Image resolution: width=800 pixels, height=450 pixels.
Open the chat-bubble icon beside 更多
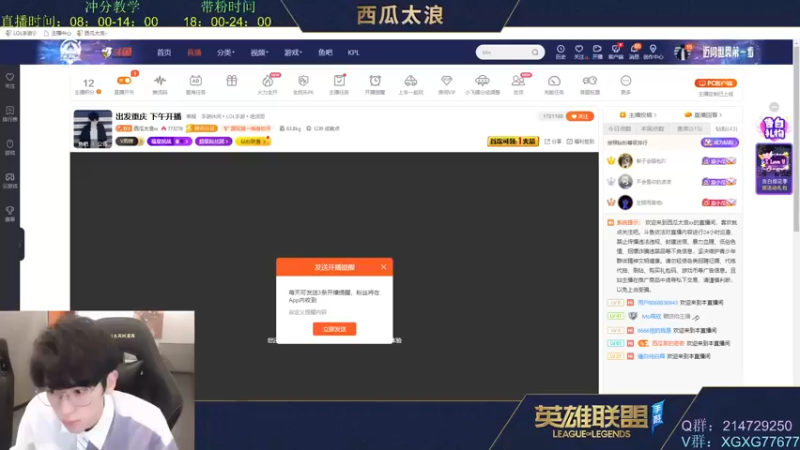(590, 81)
